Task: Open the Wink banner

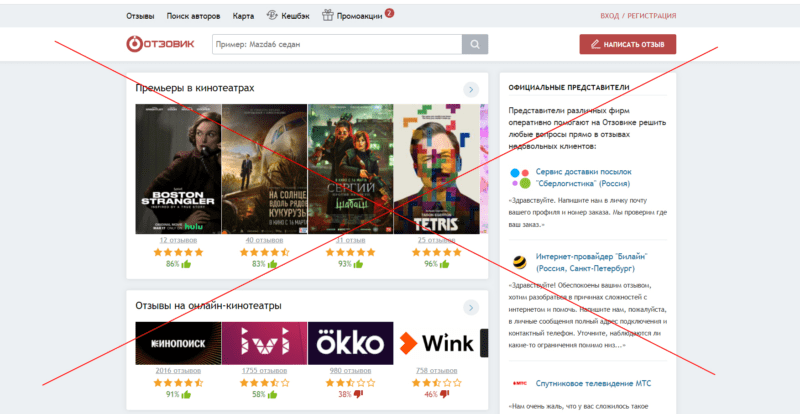Action: click(x=437, y=343)
